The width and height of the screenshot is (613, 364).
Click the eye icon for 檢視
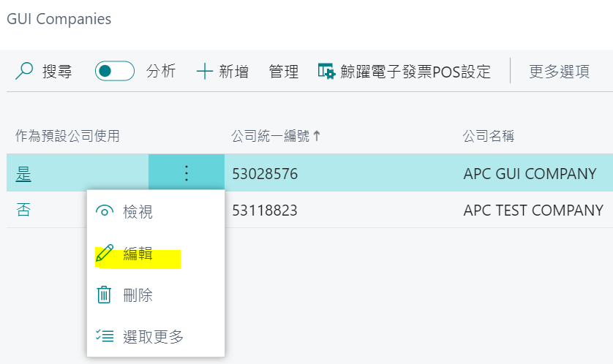105,211
